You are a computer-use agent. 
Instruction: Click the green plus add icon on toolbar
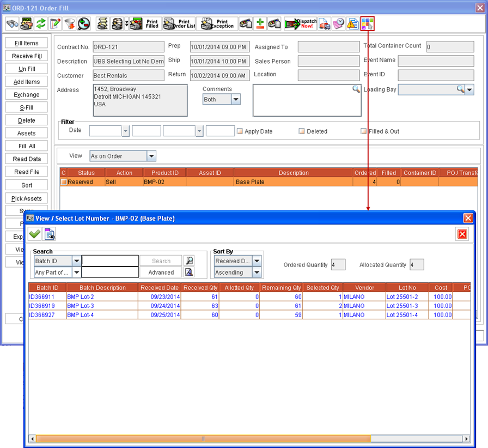pos(259,23)
